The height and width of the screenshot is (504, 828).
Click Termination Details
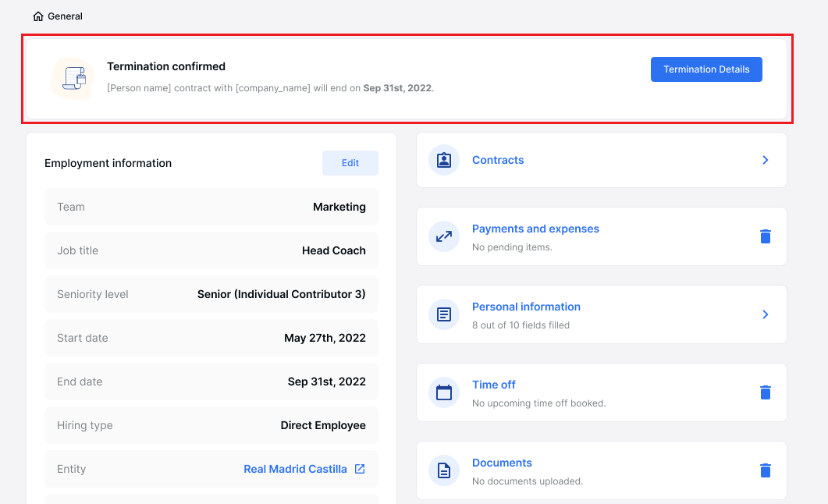705,69
